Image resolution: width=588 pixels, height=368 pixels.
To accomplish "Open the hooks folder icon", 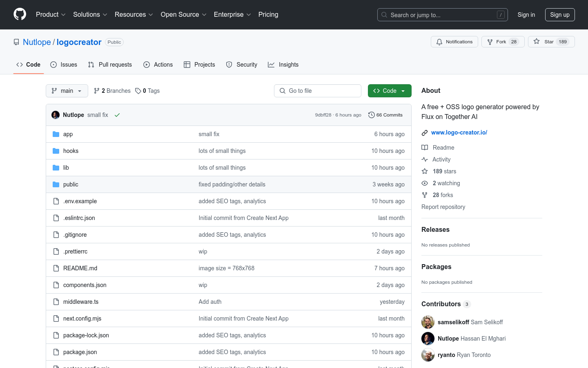I will point(56,151).
